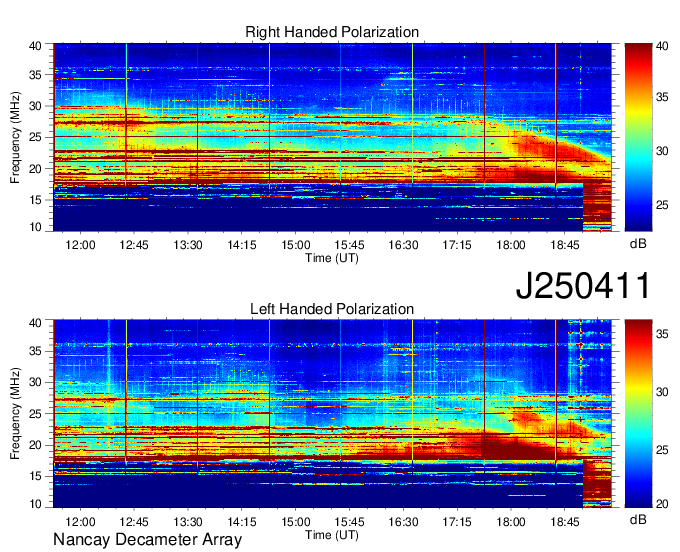Click 30 dB tick on left-handed colorbar
The width and height of the screenshot is (680, 552).
(662, 392)
